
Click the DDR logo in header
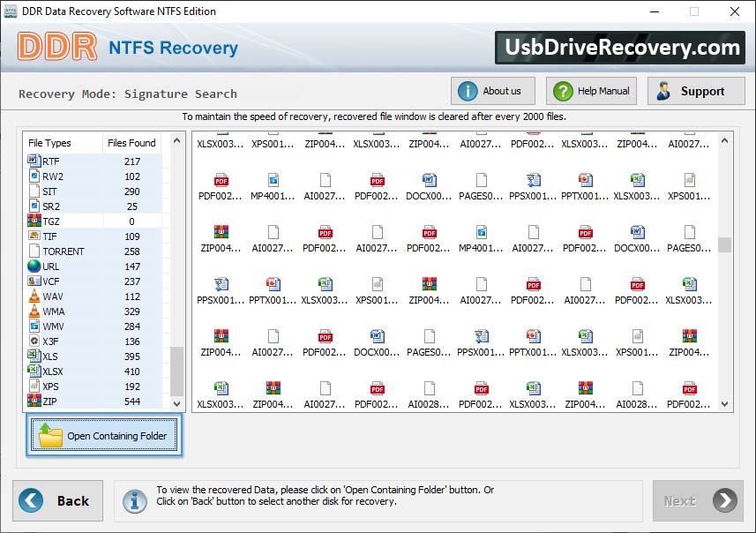[x=57, y=48]
